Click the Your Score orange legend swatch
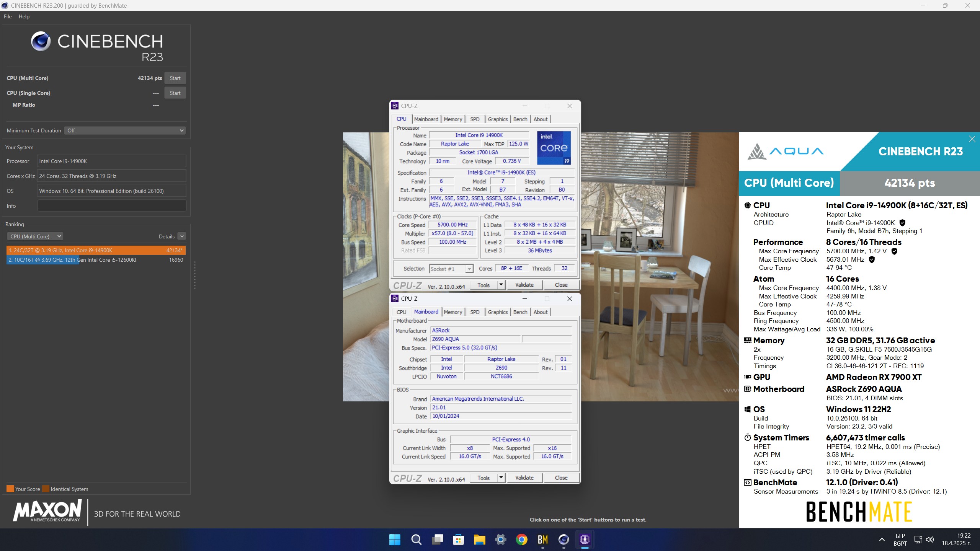Viewport: 980px width, 551px height. tap(10, 489)
